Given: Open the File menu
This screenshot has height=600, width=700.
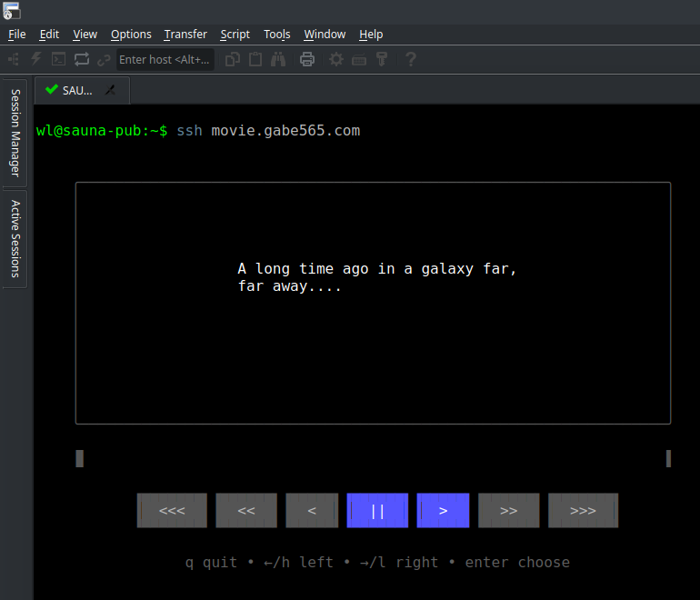Looking at the screenshot, I should [17, 35].
